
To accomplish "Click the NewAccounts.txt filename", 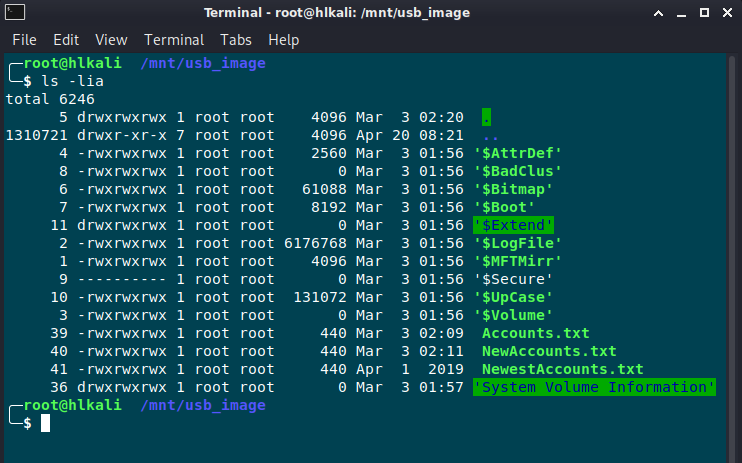I will [549, 351].
